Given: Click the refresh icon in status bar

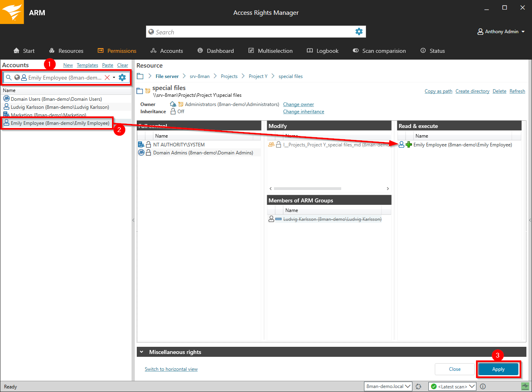Looking at the screenshot, I should [x=418, y=386].
